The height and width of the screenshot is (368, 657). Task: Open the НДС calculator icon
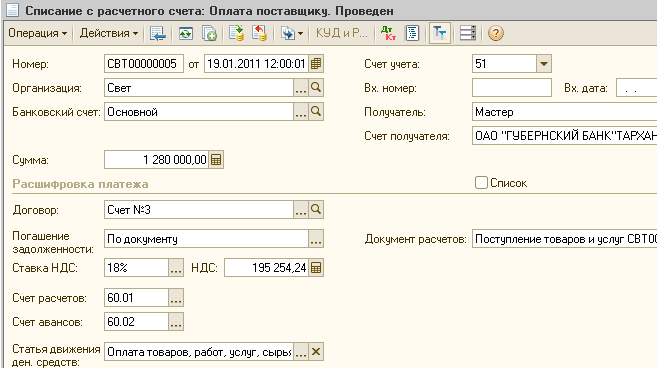pyautogui.click(x=316, y=267)
